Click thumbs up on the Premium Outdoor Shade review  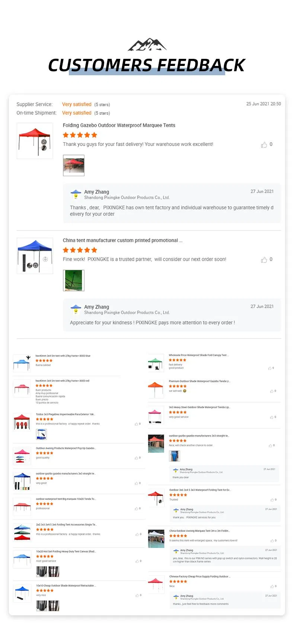(x=271, y=391)
